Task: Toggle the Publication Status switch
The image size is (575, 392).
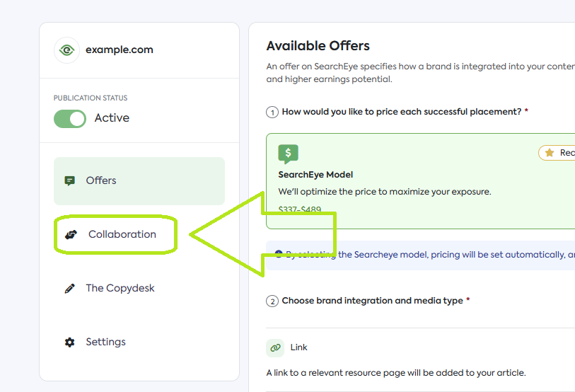Action: coord(70,118)
